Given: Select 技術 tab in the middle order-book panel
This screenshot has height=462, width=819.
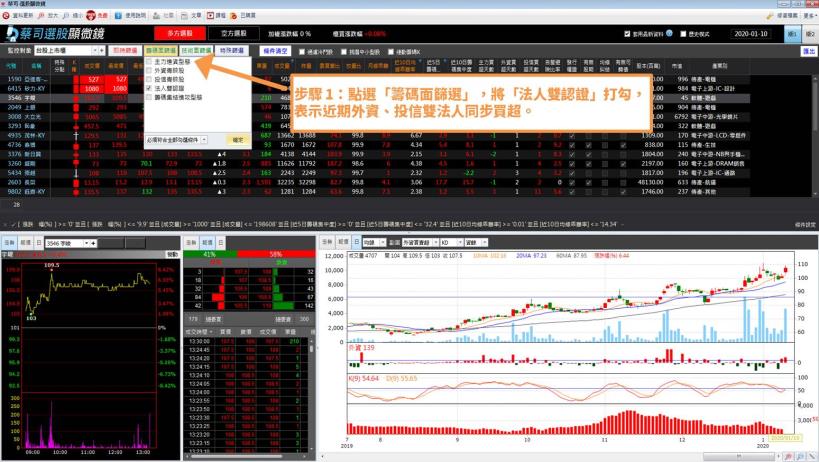Looking at the screenshot, I should [x=207, y=243].
